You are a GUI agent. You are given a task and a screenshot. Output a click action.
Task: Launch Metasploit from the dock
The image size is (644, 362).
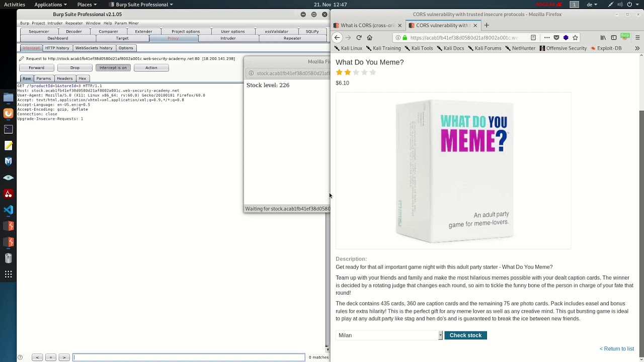click(8, 161)
